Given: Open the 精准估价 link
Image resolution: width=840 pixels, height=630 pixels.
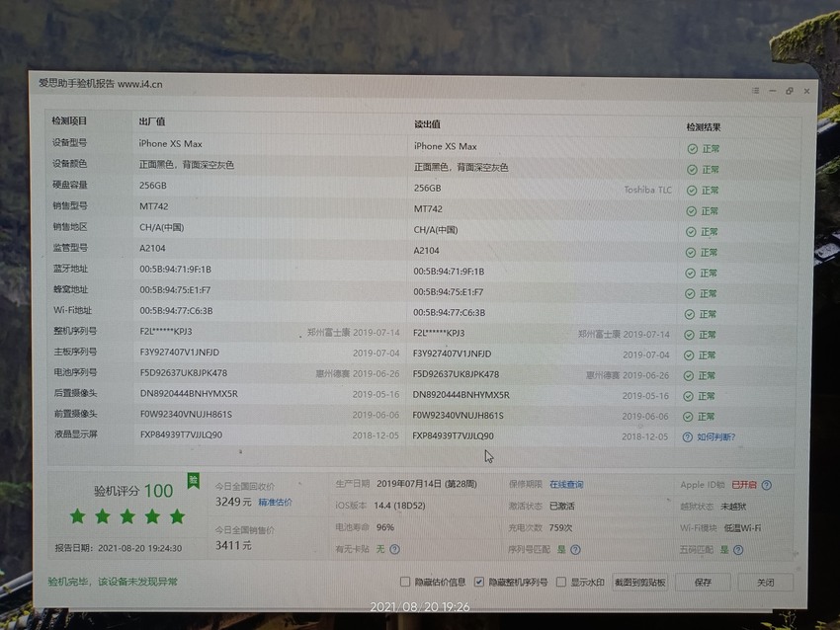Looking at the screenshot, I should (x=275, y=502).
